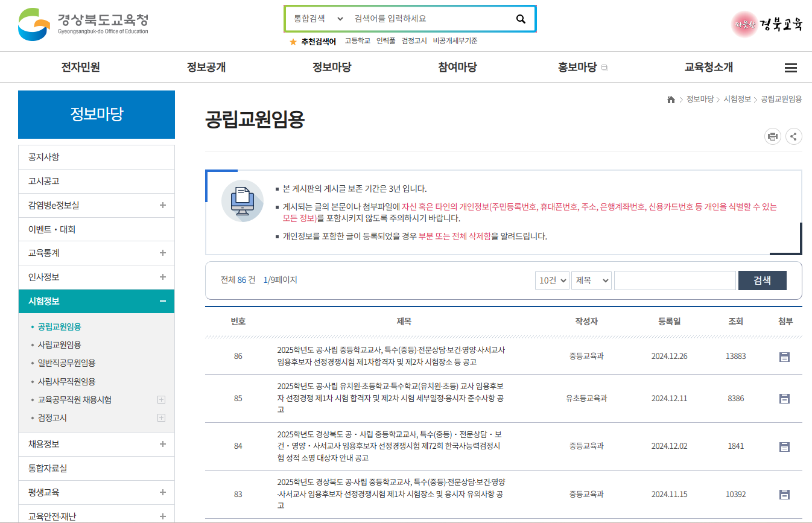Open the 10건 results-per-page dropdown
This screenshot has width=812, height=523.
(551, 280)
